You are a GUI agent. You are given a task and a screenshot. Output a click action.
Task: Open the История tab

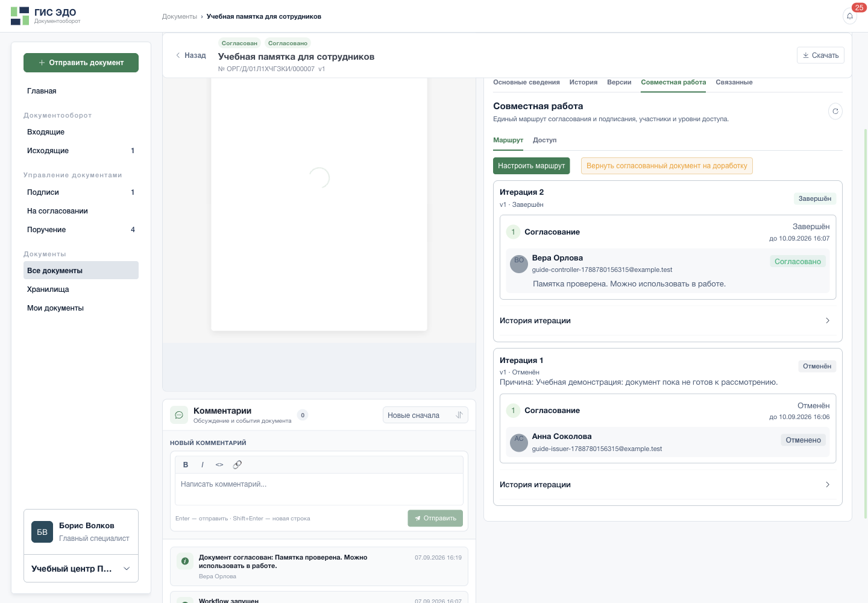[583, 83]
